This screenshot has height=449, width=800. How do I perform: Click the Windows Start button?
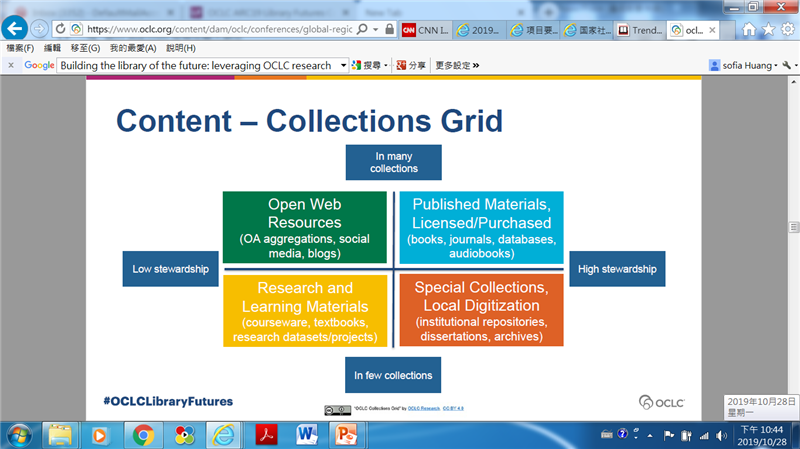coord(19,434)
